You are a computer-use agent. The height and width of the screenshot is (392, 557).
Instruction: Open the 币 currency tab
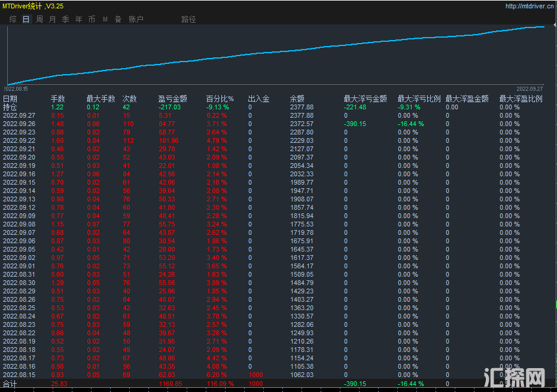[92, 19]
